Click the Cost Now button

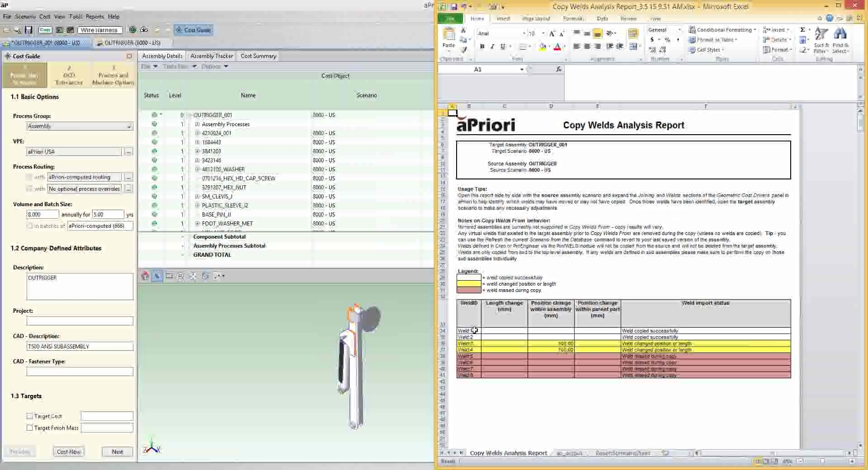[x=69, y=452]
